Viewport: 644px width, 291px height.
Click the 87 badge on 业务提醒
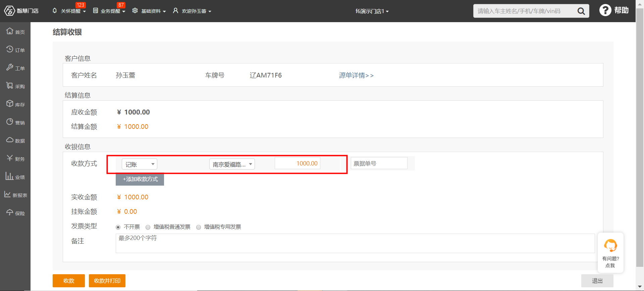121,5
